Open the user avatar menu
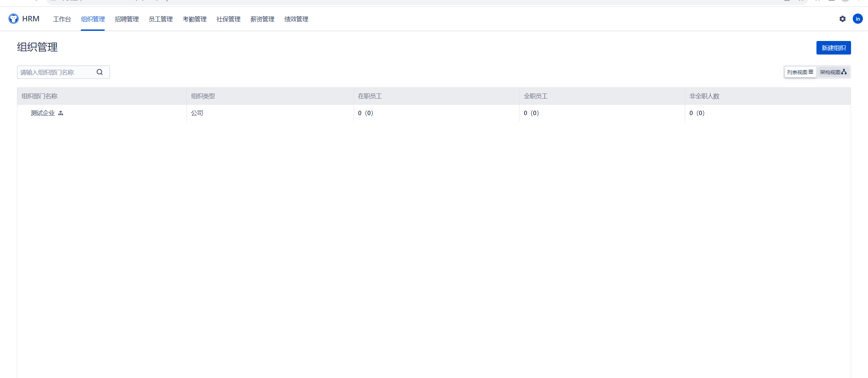The width and height of the screenshot is (868, 378). tap(857, 19)
